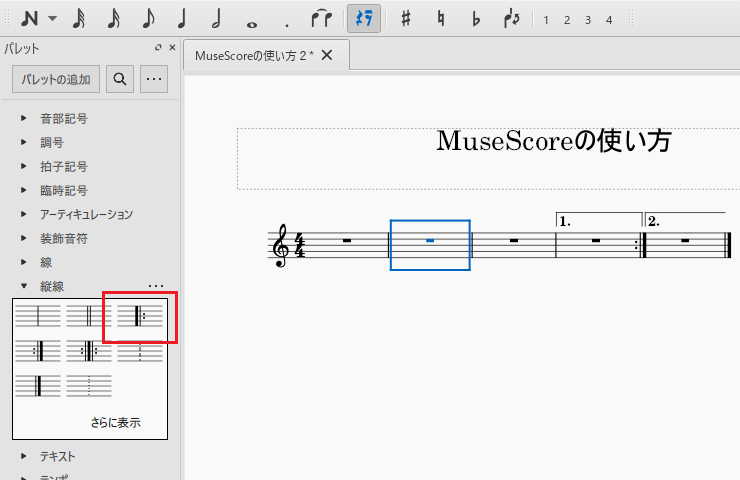Click the パレットの追加 button
The height and width of the screenshot is (480, 740).
(56, 79)
